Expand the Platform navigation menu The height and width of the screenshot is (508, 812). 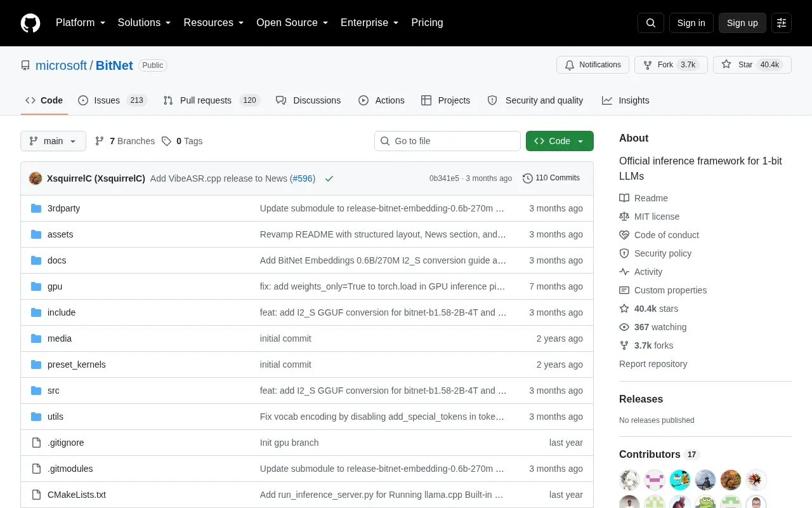[80, 23]
